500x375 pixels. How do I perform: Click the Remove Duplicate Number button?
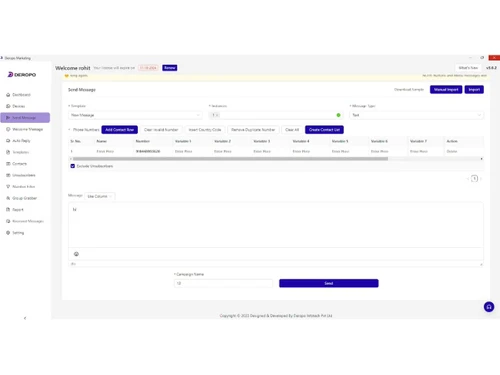click(x=253, y=130)
